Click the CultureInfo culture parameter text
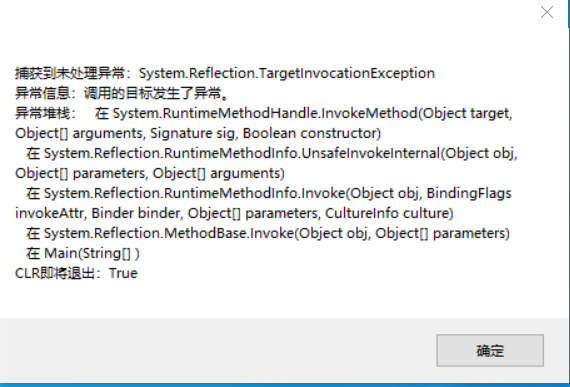This screenshot has height=387, width=570. [389, 213]
